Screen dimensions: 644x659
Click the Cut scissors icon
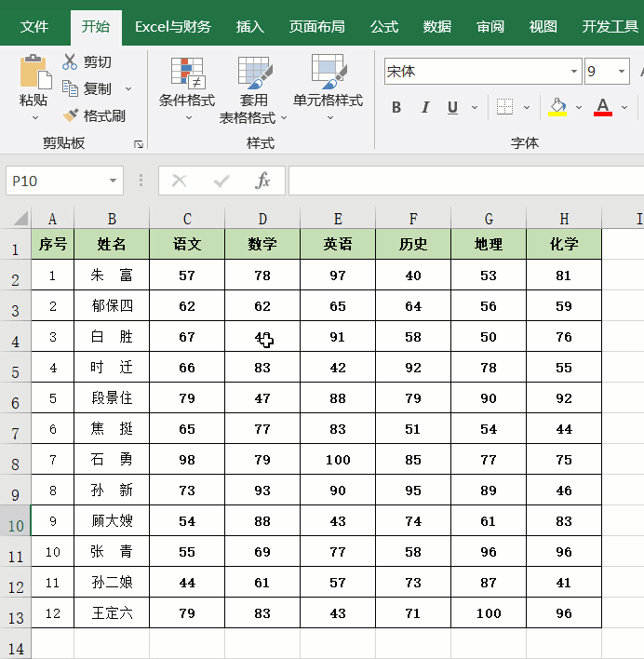70,62
